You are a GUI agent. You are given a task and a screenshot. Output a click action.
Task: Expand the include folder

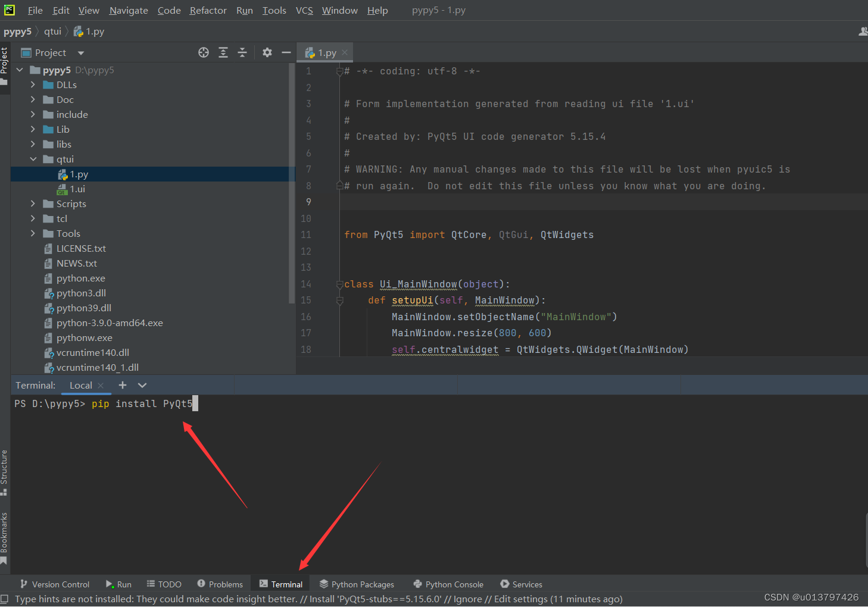point(33,114)
